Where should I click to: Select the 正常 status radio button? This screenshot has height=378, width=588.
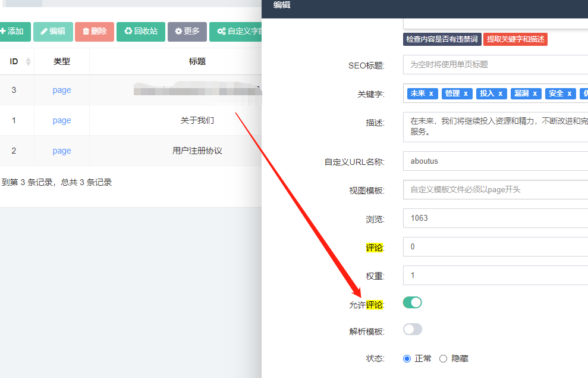(x=407, y=359)
